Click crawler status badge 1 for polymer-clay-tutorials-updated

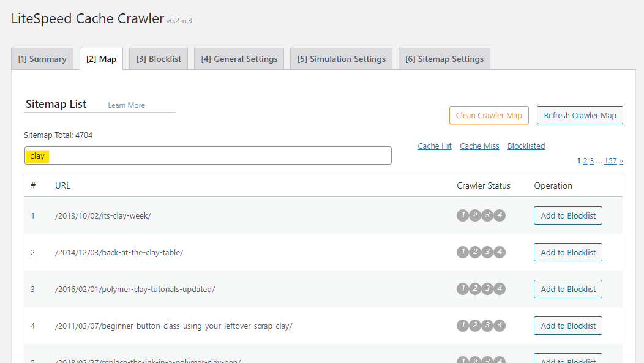[463, 289]
